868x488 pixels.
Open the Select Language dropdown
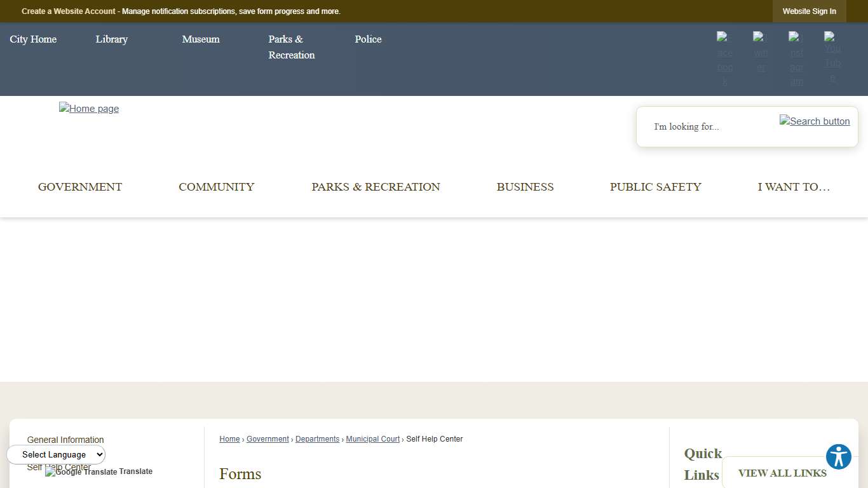[56, 454]
